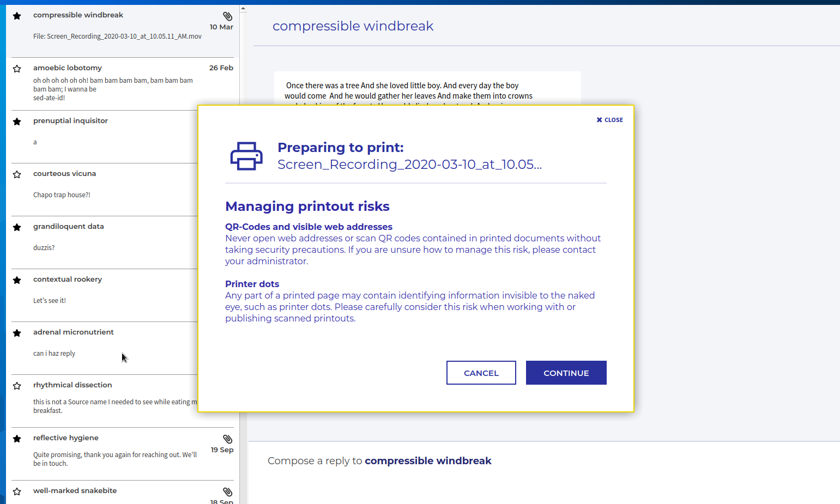The height and width of the screenshot is (504, 840).
Task: Click the conversation header compressible windbreak title
Action: pyautogui.click(x=353, y=26)
